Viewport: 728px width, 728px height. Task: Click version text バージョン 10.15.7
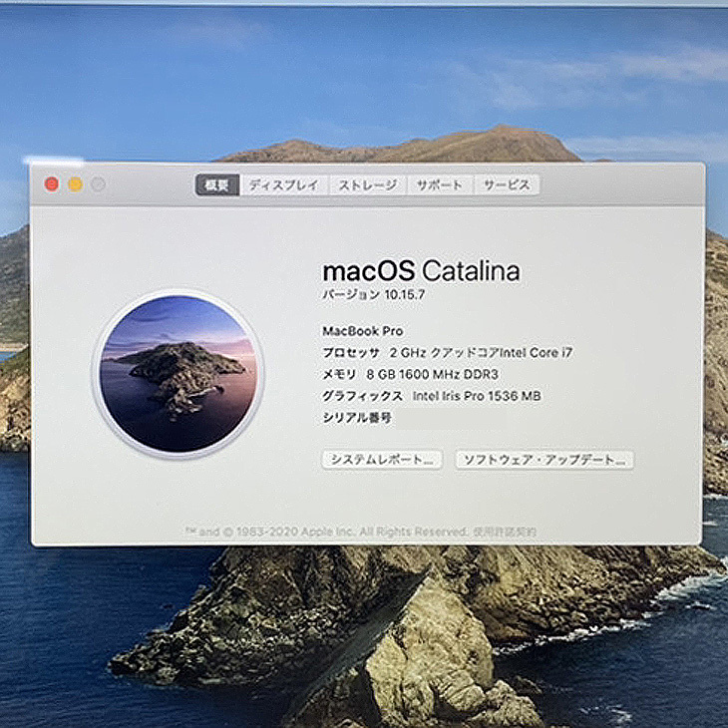[374, 295]
